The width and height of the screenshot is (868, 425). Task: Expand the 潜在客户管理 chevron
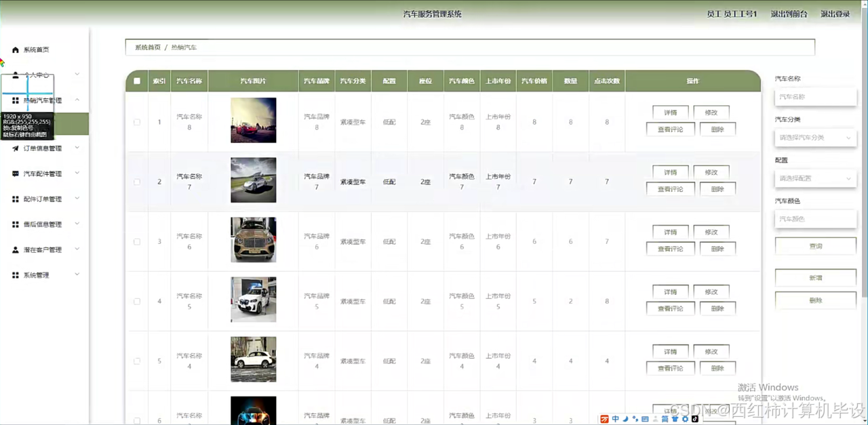pyautogui.click(x=77, y=249)
